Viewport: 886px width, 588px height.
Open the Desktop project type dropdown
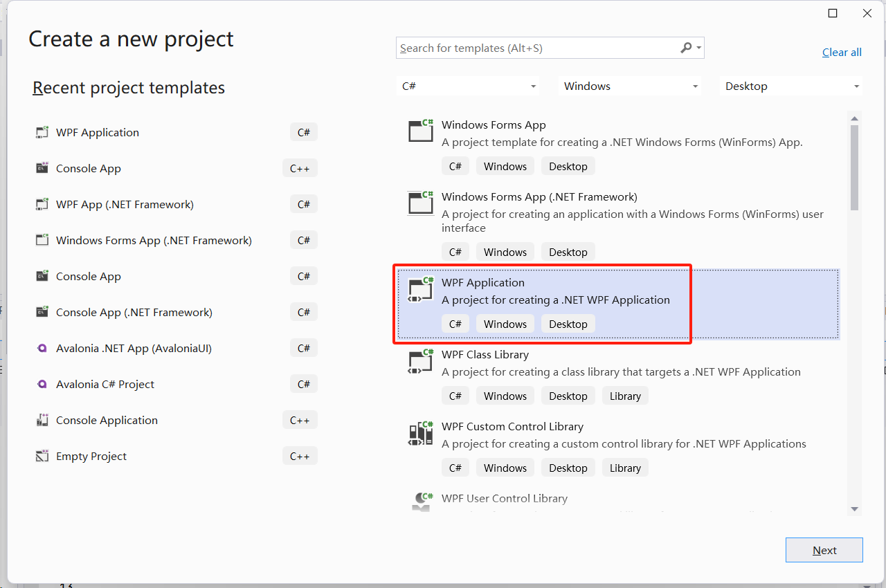pyautogui.click(x=791, y=86)
